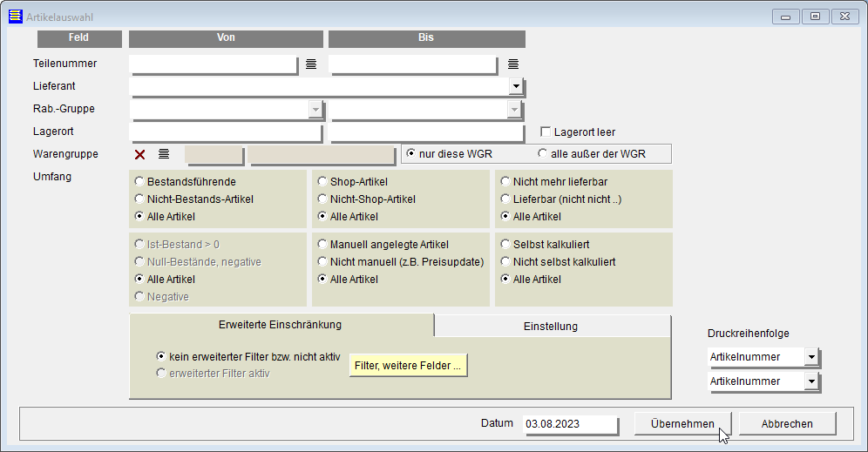
Task: Expand Rab.-Gruppe Von dropdown
Action: 315,110
